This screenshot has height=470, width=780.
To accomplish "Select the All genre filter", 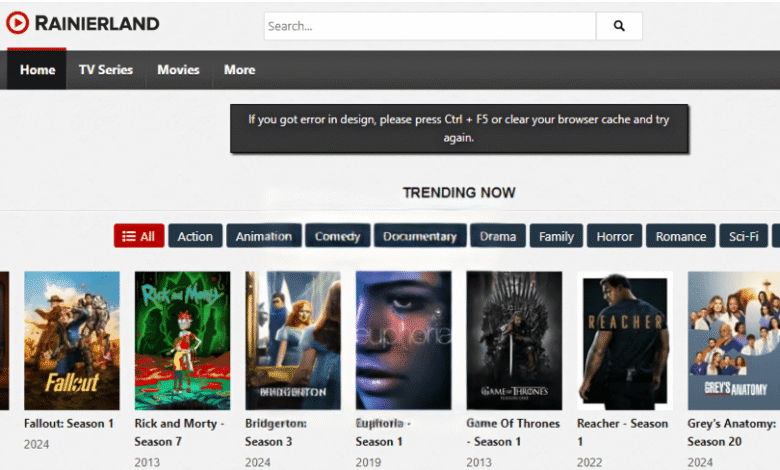I will (139, 236).
